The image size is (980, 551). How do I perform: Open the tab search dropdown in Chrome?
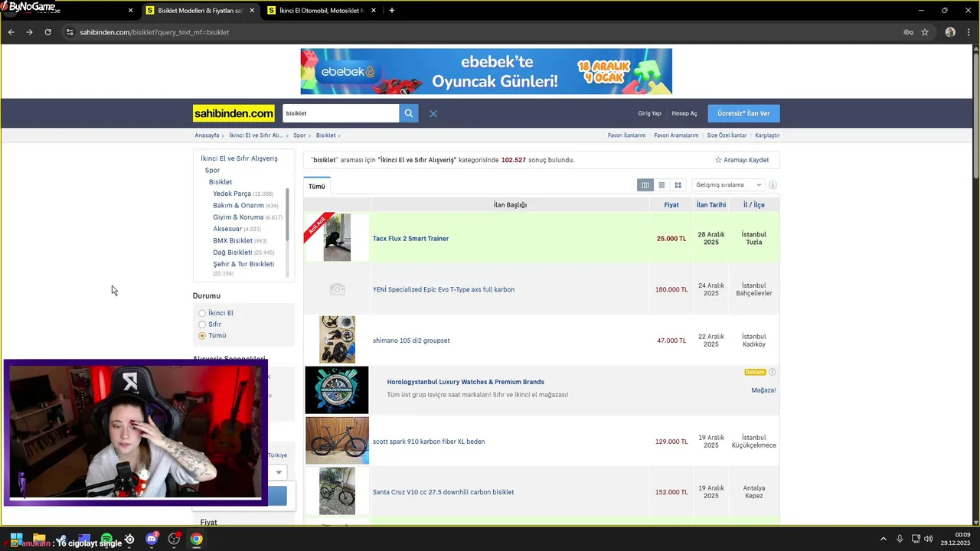pyautogui.click(x=10, y=11)
